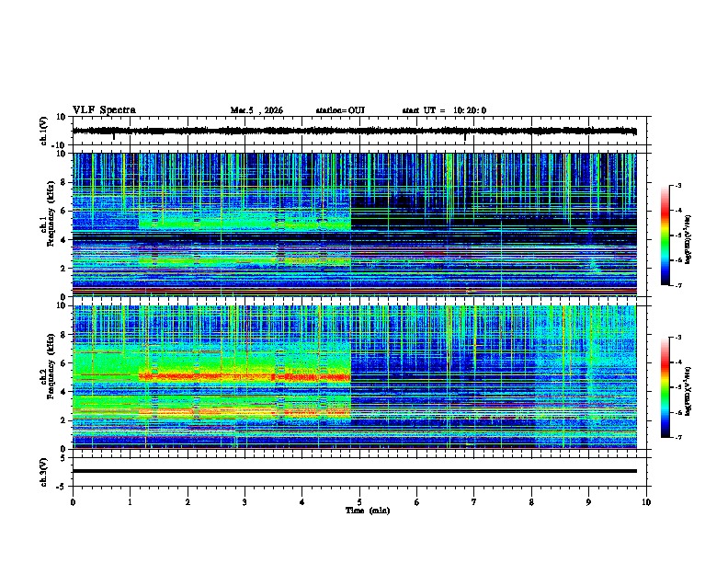Click the "8" kHz tick of ch.1 spectrogram
728x563 pixels.
(63, 182)
